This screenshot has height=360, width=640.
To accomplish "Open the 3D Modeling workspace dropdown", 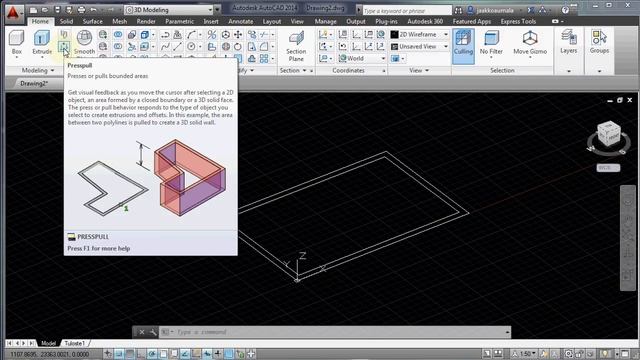I will pos(169,10).
